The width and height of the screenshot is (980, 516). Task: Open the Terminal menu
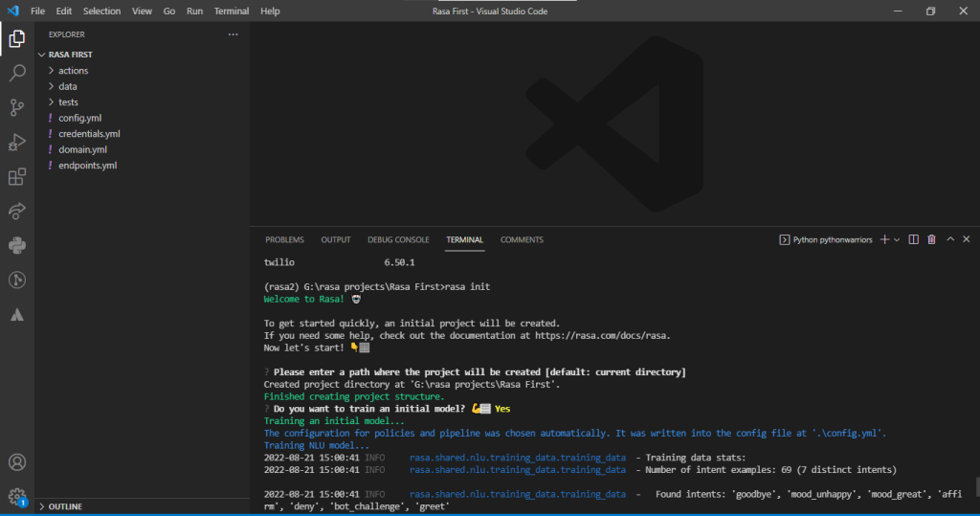[x=232, y=11]
